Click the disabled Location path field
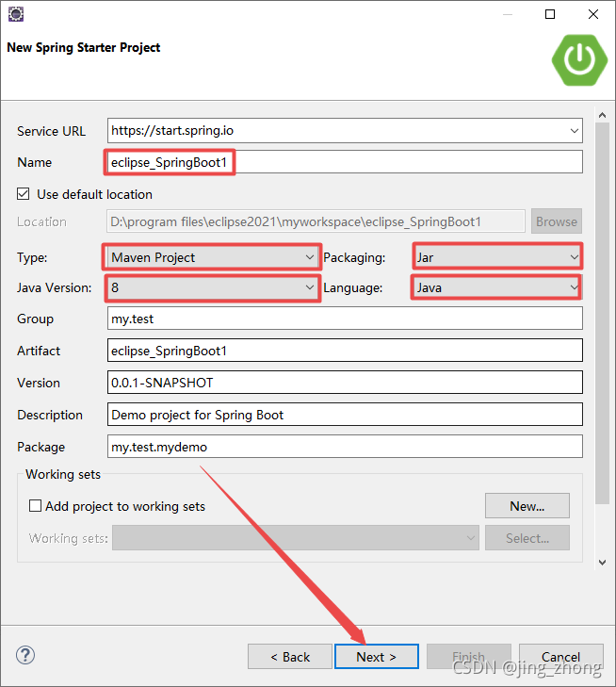616x687 pixels. tap(316, 221)
